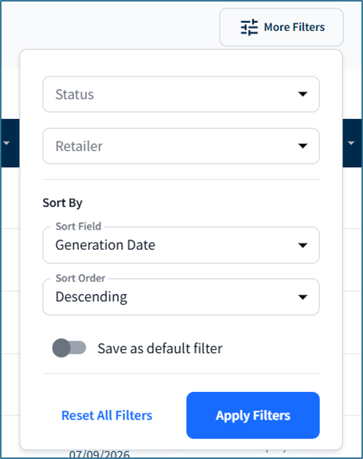This screenshot has width=363, height=459.
Task: Click Reset All Filters link
Action: 107,416
